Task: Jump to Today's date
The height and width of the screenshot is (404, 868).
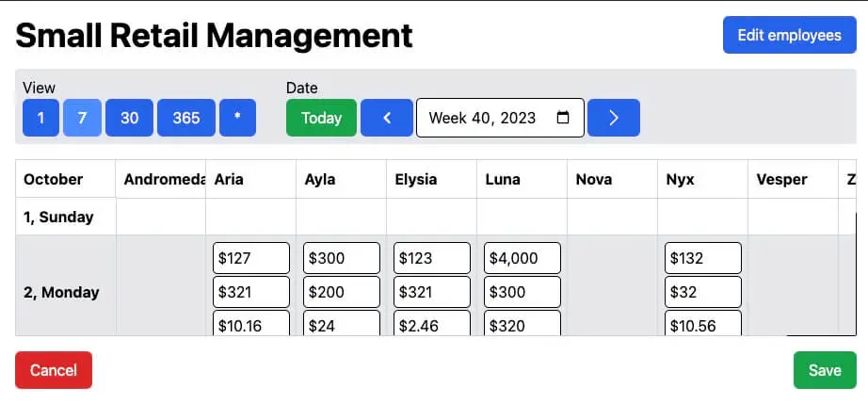Action: [321, 118]
